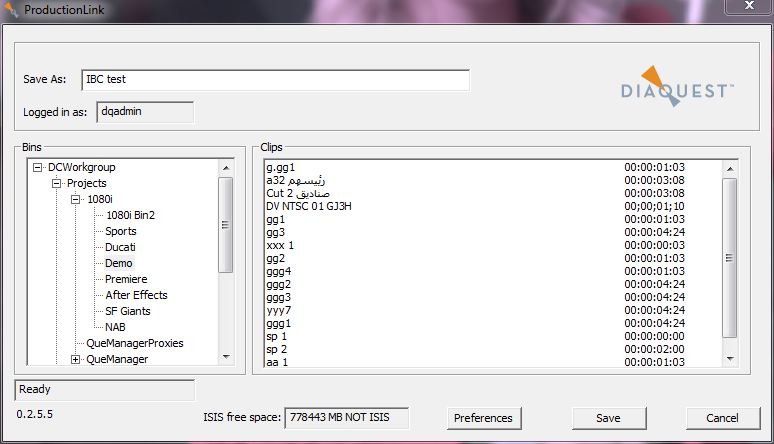The image size is (774, 444).
Task: Expand the QueManager tree node
Action: tap(76, 360)
